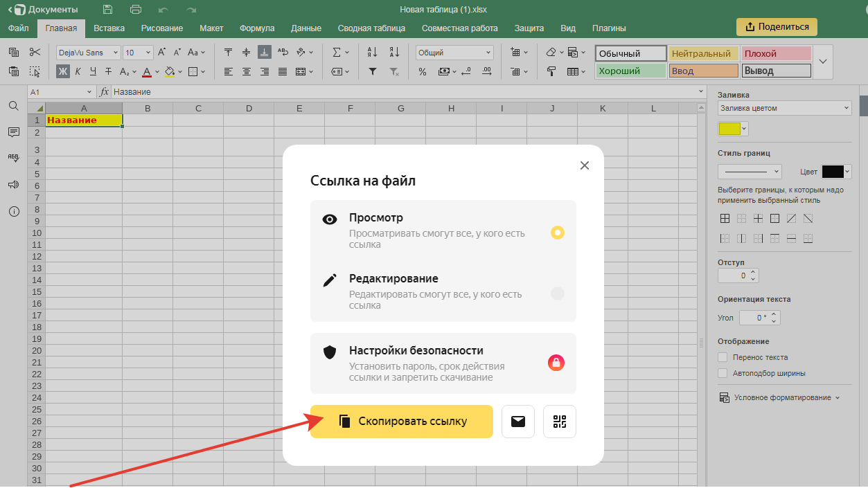Align cell content to top

point(229,52)
